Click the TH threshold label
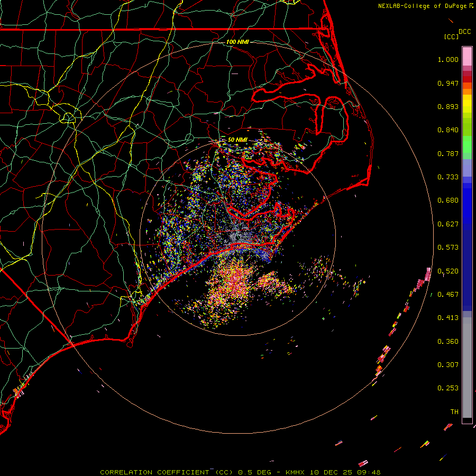The width and height of the screenshot is (476, 476). click(x=454, y=411)
